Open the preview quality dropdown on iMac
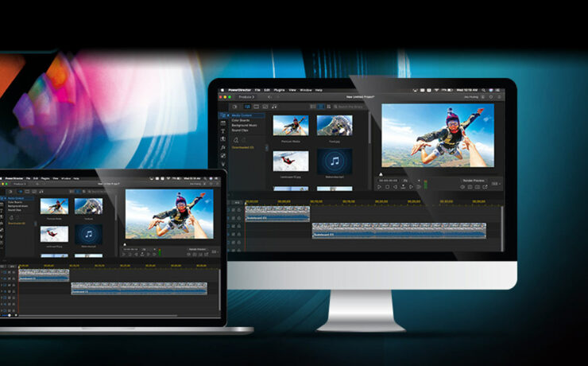588x366 pixels. [495, 184]
